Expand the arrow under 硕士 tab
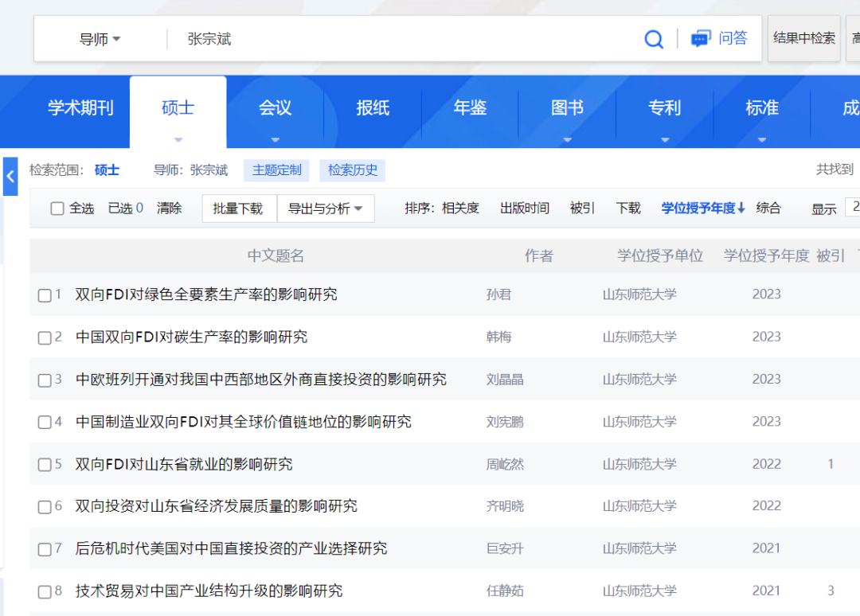Viewport: 860px width, 616px height. tap(178, 140)
